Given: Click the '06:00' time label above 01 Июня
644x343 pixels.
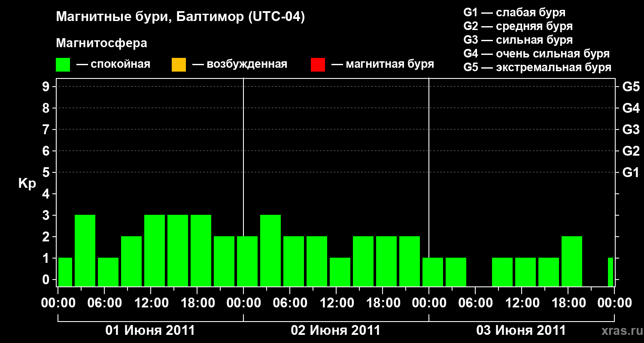Looking at the screenshot, I should tap(104, 303).
